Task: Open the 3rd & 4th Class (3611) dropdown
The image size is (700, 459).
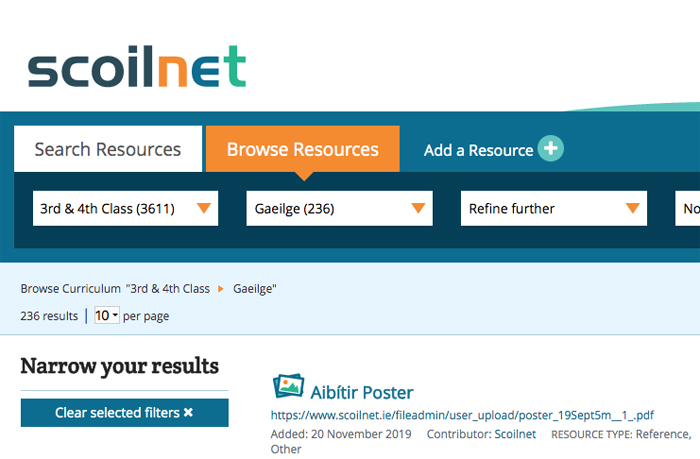Action: tap(125, 209)
